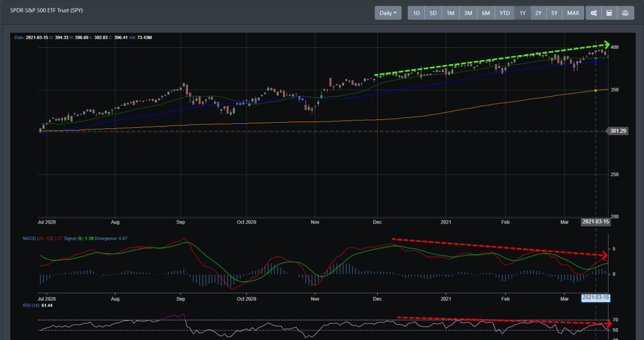Open the chart settings gears icon
The width and height of the screenshot is (644, 340).
pyautogui.click(x=593, y=13)
